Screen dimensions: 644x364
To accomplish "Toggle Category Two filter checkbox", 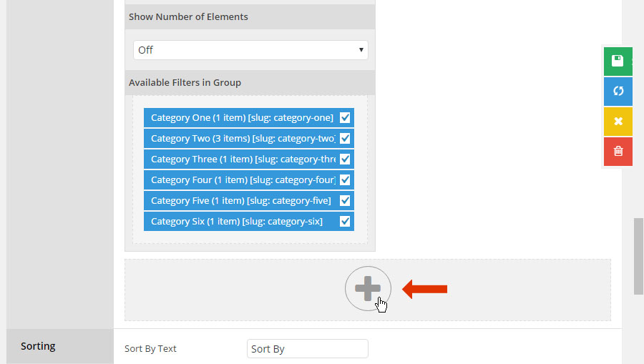I will click(345, 138).
